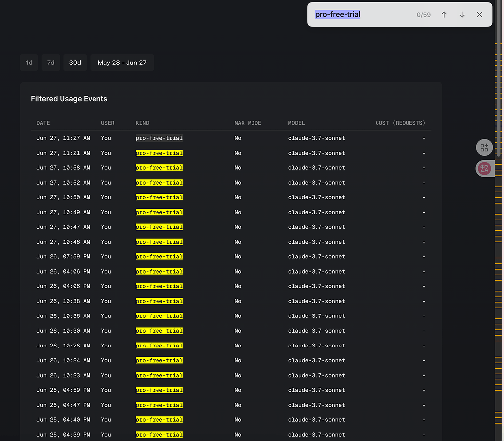Click You in the Jun 27, 10:49 AM row
The width and height of the screenshot is (504, 441).
(x=106, y=212)
